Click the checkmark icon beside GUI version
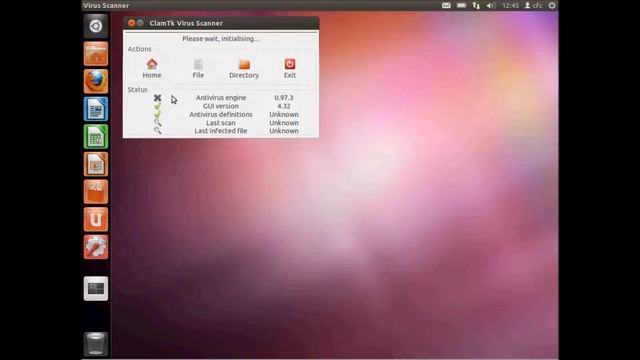 coord(158,106)
